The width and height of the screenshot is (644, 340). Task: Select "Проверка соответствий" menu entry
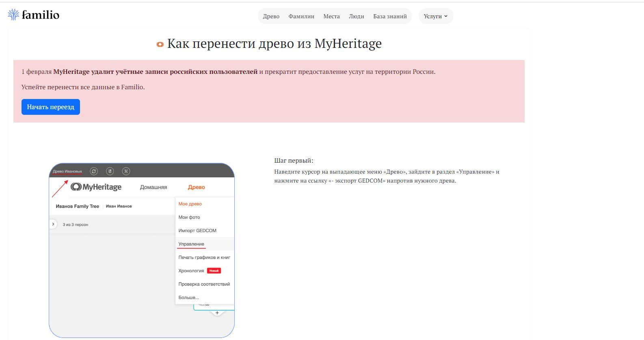pyautogui.click(x=204, y=284)
